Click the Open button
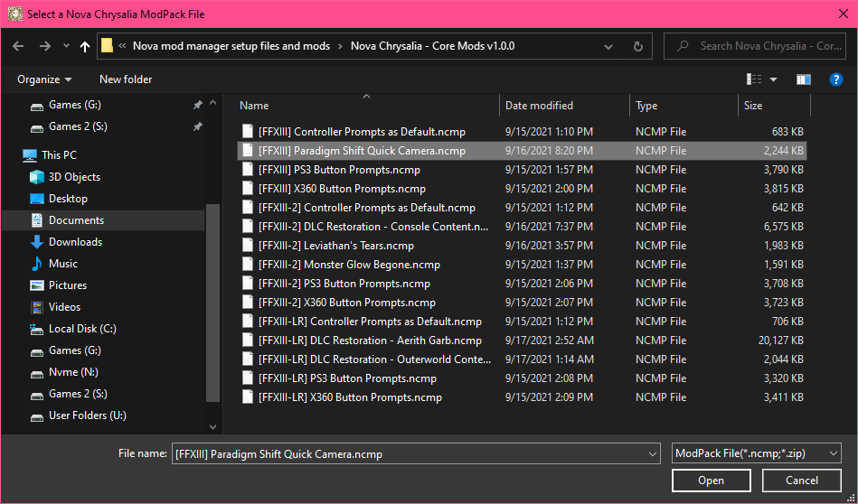Viewport: 858px width, 504px height. click(711, 481)
